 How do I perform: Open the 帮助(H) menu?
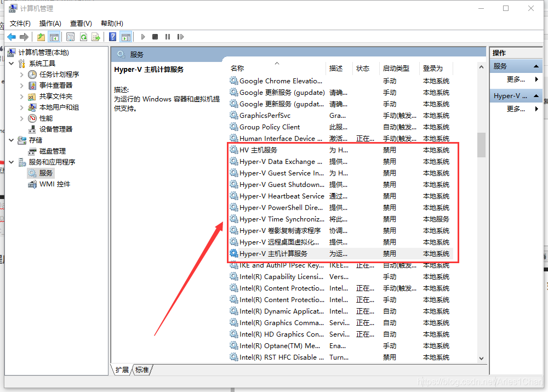point(112,24)
